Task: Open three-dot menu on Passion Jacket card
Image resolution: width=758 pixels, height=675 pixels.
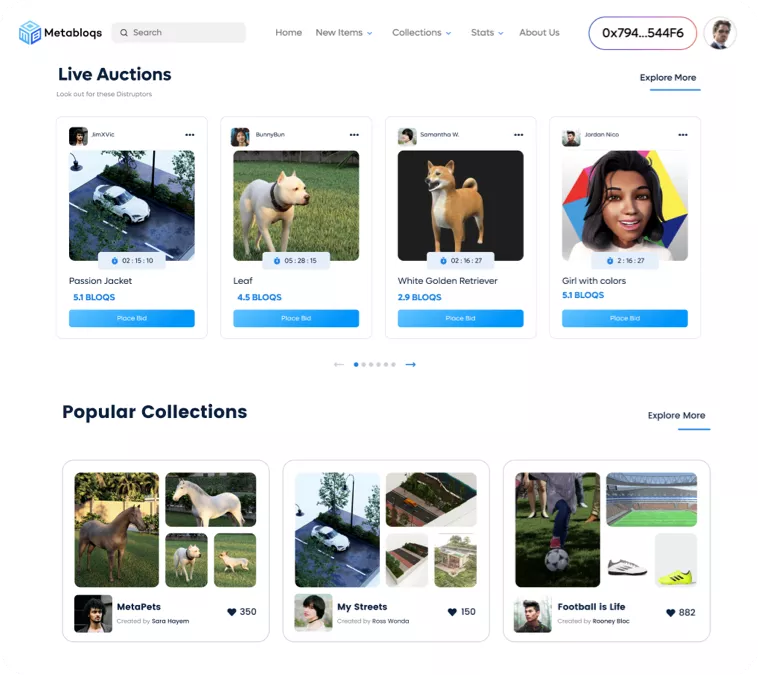Action: coord(190,135)
